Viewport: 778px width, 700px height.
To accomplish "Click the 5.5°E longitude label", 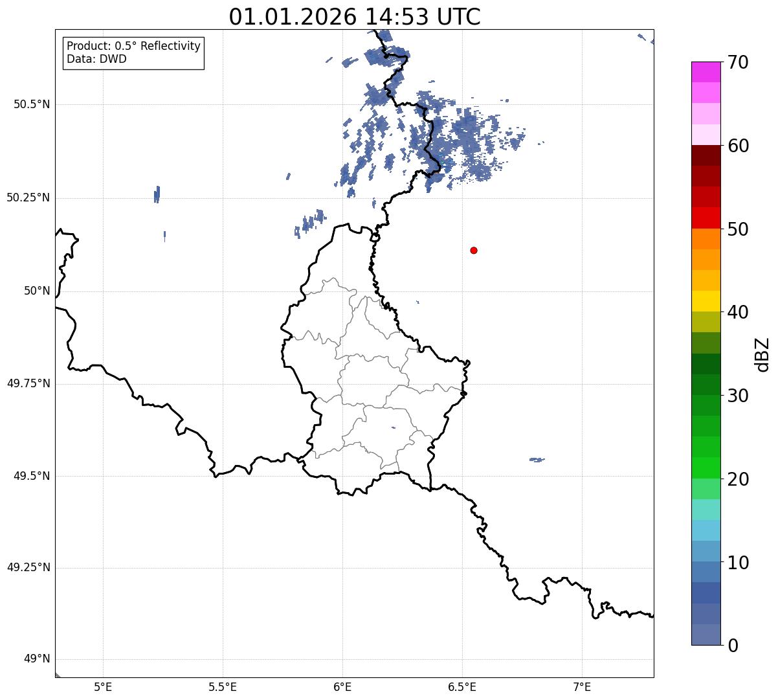I will (223, 686).
